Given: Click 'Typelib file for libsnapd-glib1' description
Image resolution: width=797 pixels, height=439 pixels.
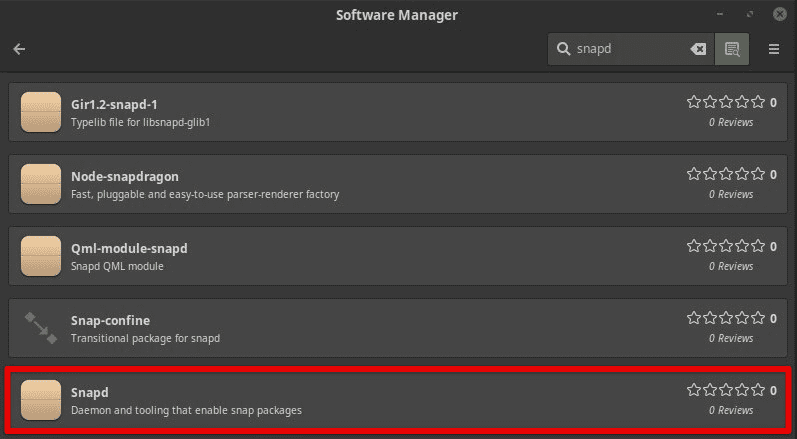Looking at the screenshot, I should (140, 122).
